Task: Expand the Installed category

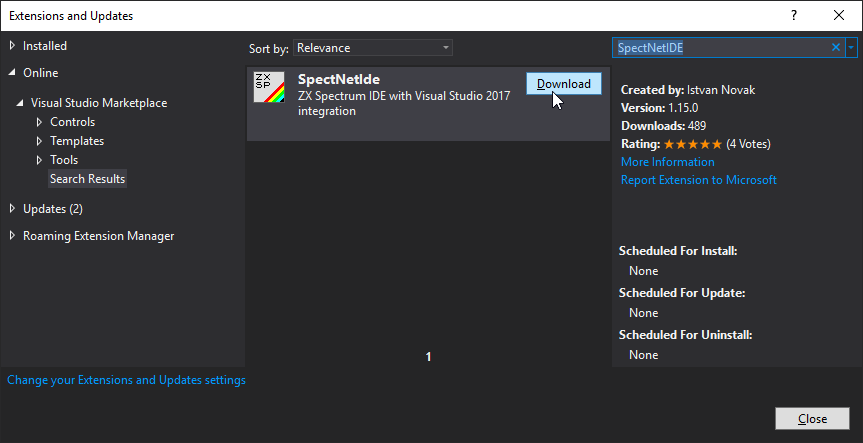Action: pyautogui.click(x=13, y=46)
